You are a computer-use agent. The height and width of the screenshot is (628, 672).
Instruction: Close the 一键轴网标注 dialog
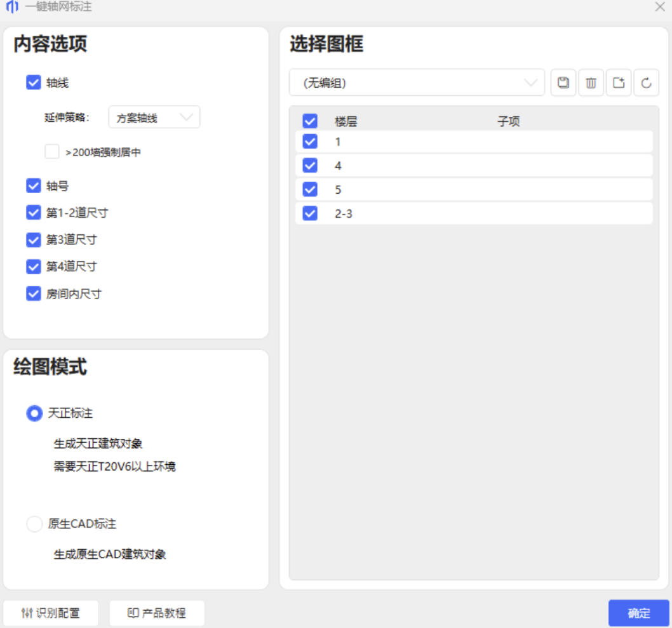pos(659,7)
